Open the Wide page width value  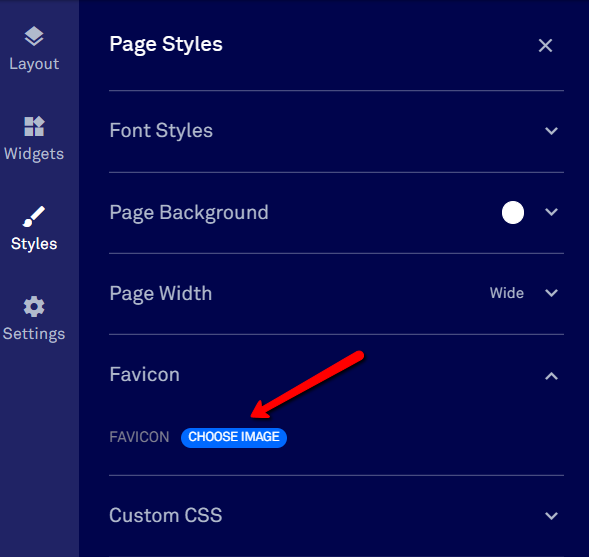point(506,293)
